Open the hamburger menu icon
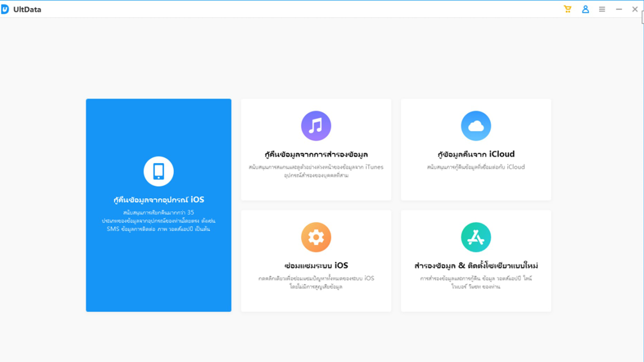 602,9
